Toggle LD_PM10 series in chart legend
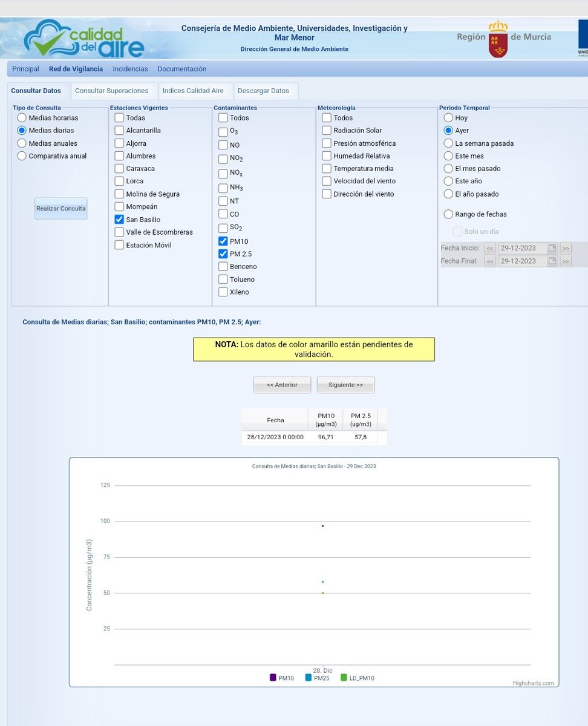The height and width of the screenshot is (726, 588). pyautogui.click(x=358, y=678)
